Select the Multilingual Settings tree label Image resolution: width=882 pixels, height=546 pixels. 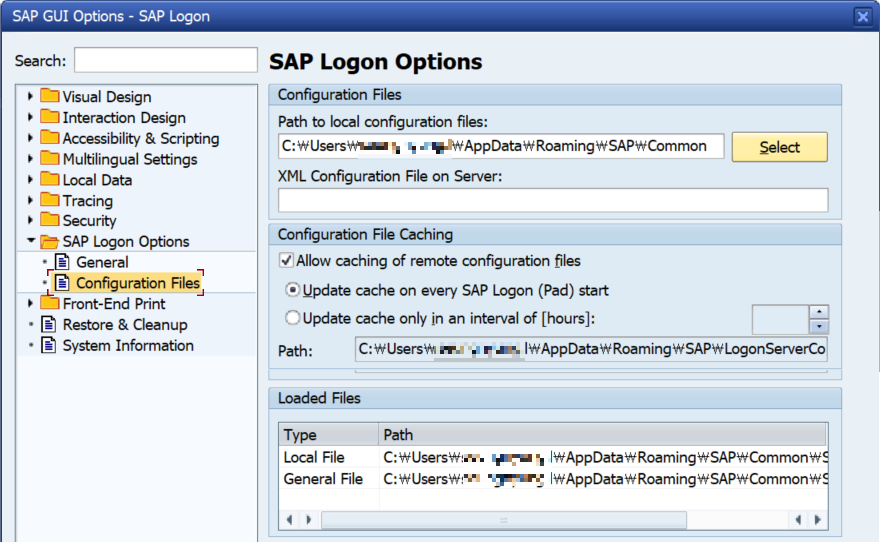130,159
